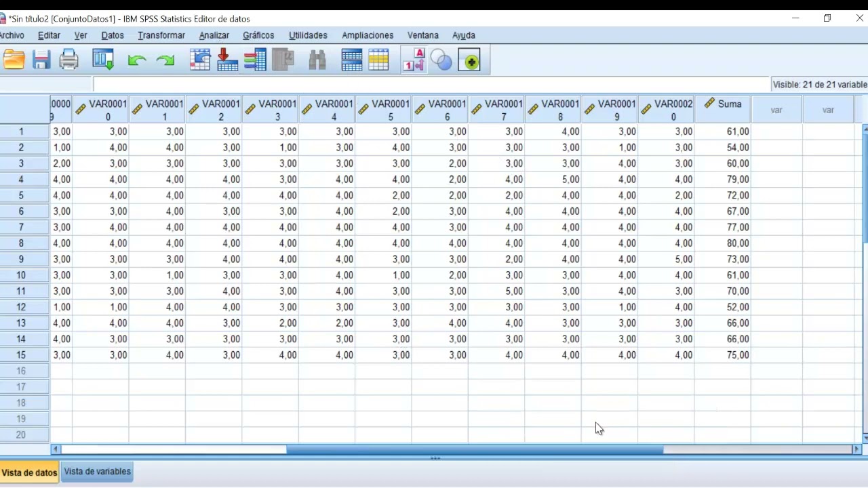Click the Suma cell showing 75,00
The height and width of the screenshot is (488, 868).
pyautogui.click(x=722, y=355)
